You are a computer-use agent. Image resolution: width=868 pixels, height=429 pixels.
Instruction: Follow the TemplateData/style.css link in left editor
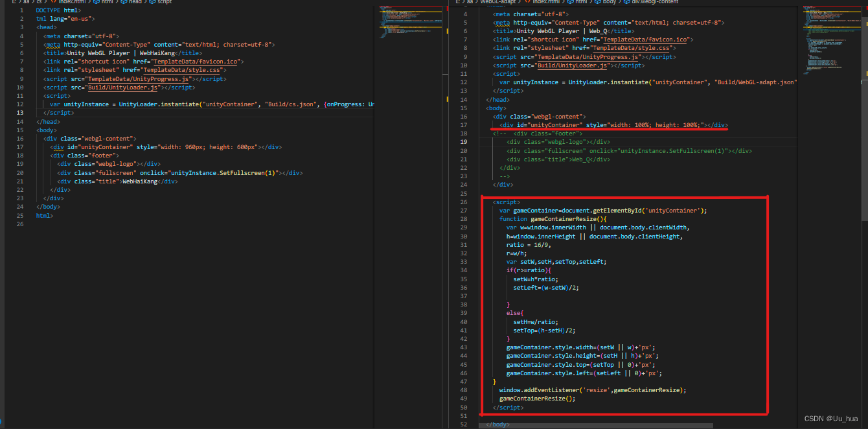182,70
